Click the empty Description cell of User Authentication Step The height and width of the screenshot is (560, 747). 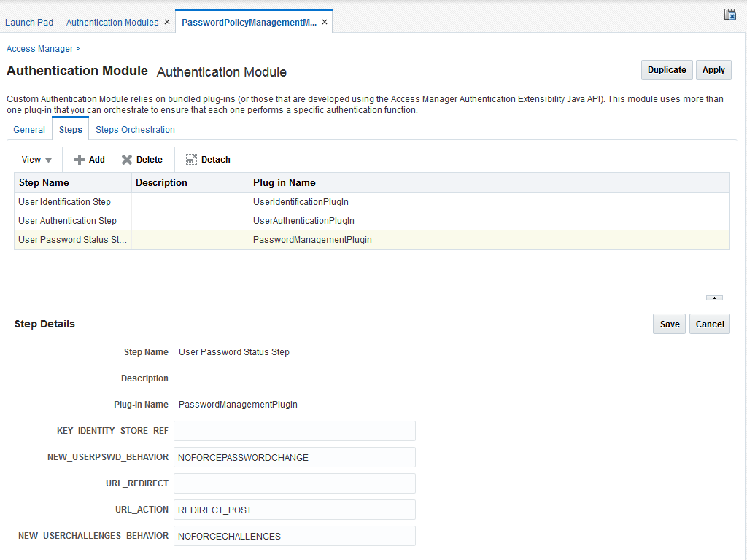(x=190, y=221)
